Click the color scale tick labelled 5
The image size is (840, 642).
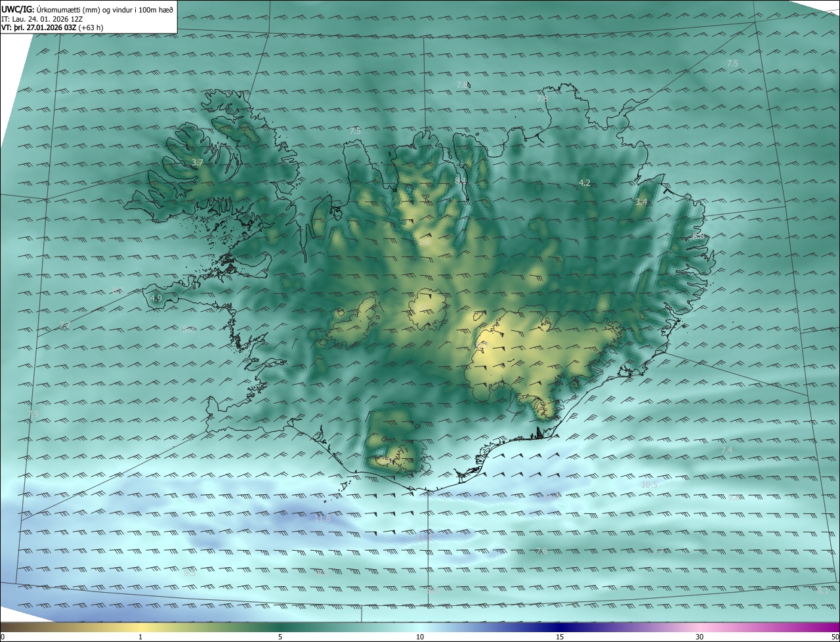tap(280, 637)
